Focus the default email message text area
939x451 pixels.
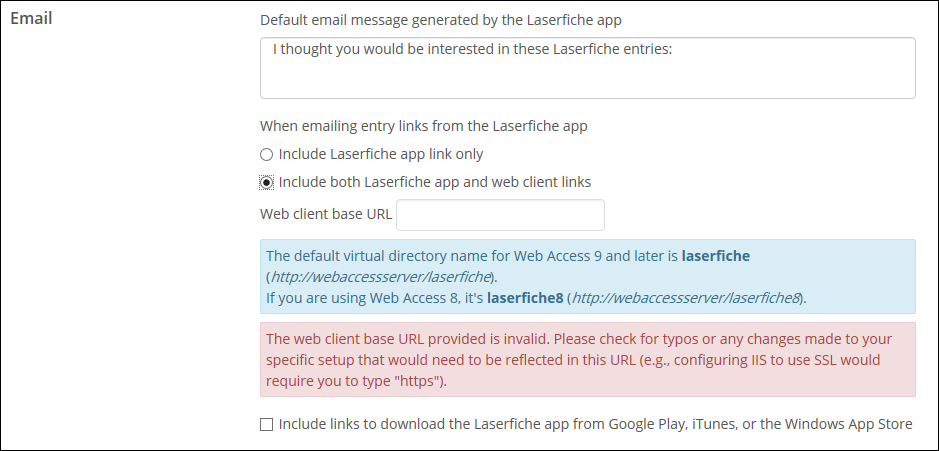pyautogui.click(x=587, y=68)
